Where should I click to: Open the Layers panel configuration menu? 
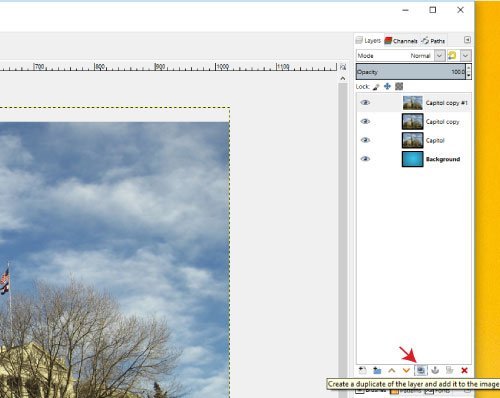pos(467,40)
